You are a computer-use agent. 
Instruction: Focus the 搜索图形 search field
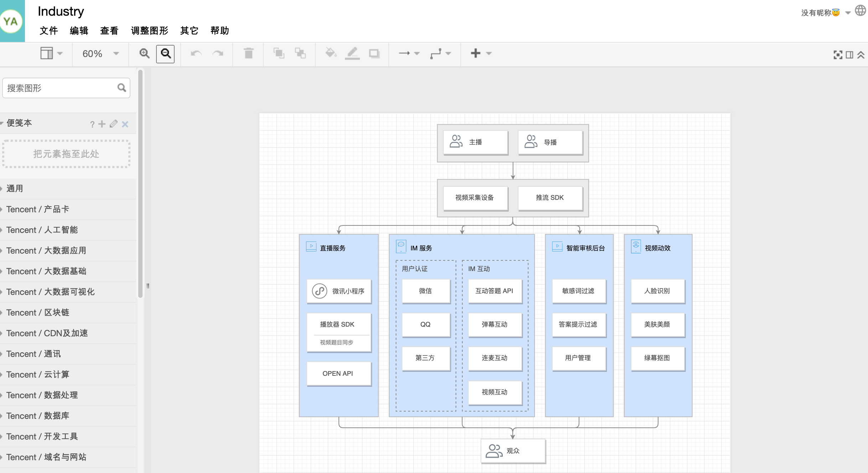(66, 88)
